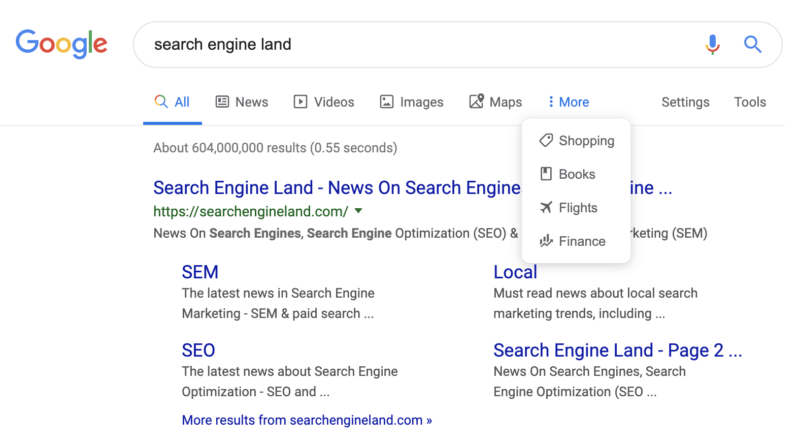The width and height of the screenshot is (785, 444).
Task: Click the blue search magnifier button
Action: [752, 45]
